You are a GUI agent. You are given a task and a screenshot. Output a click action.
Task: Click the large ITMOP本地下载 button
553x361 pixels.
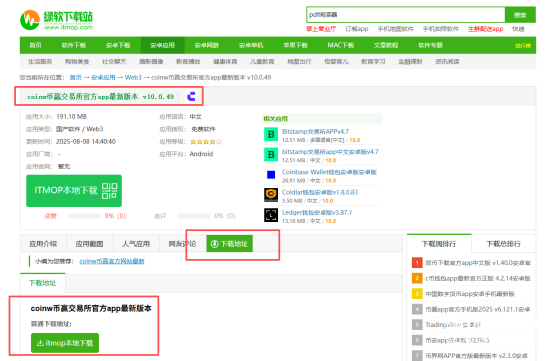[x=74, y=191]
